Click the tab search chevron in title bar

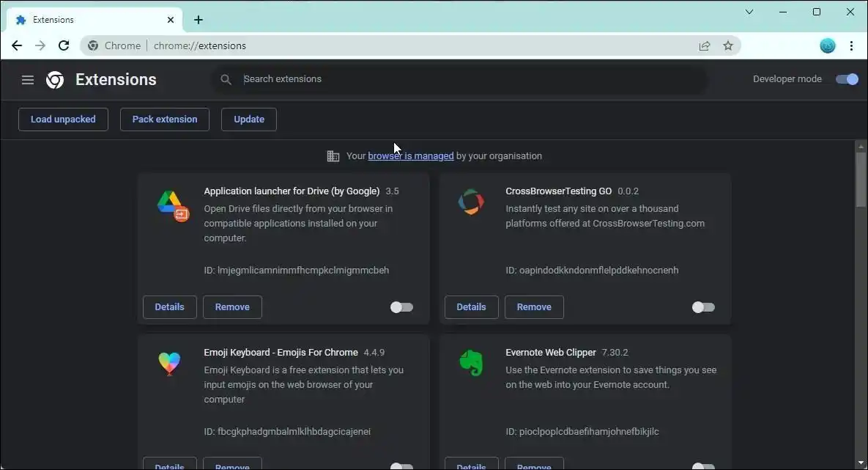[749, 12]
